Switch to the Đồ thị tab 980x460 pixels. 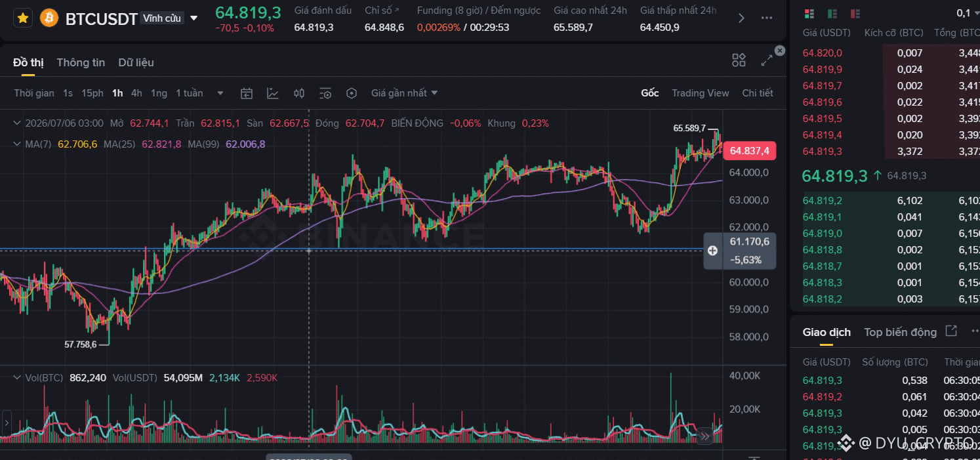(x=28, y=62)
